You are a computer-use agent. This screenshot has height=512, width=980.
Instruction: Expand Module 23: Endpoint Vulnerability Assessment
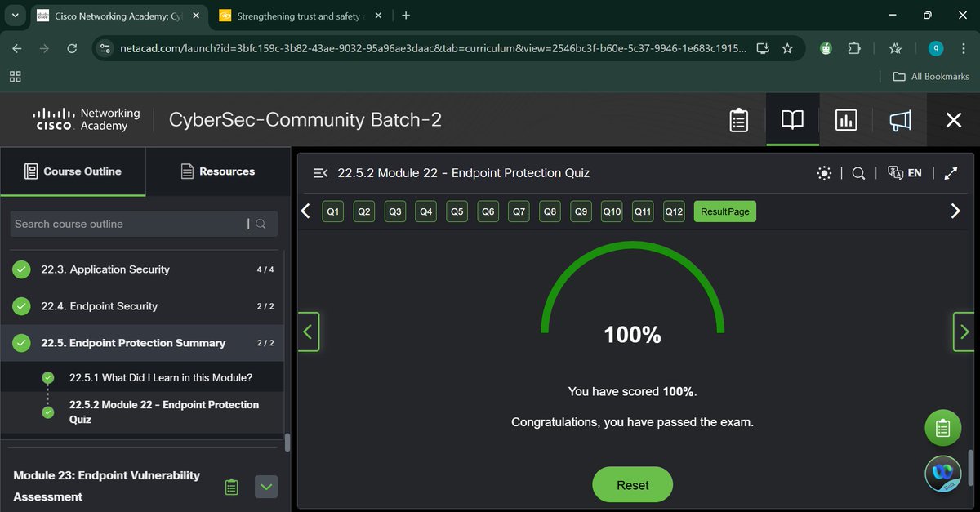(265, 486)
